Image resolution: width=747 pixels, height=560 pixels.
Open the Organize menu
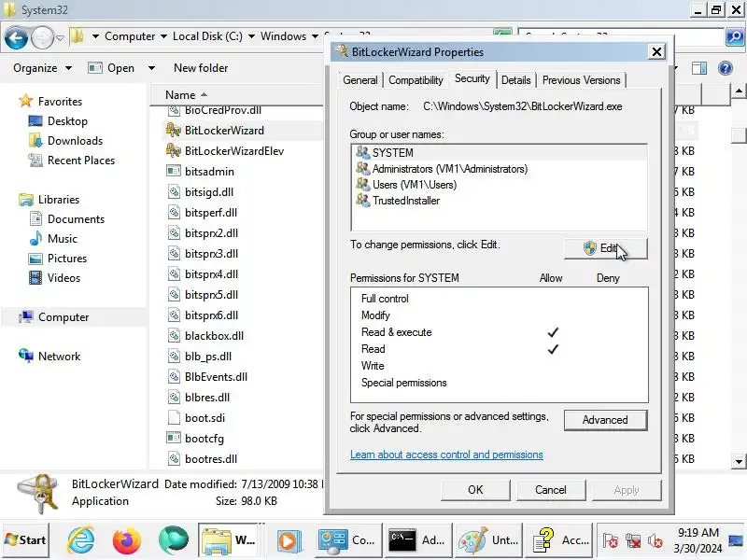tap(42, 68)
